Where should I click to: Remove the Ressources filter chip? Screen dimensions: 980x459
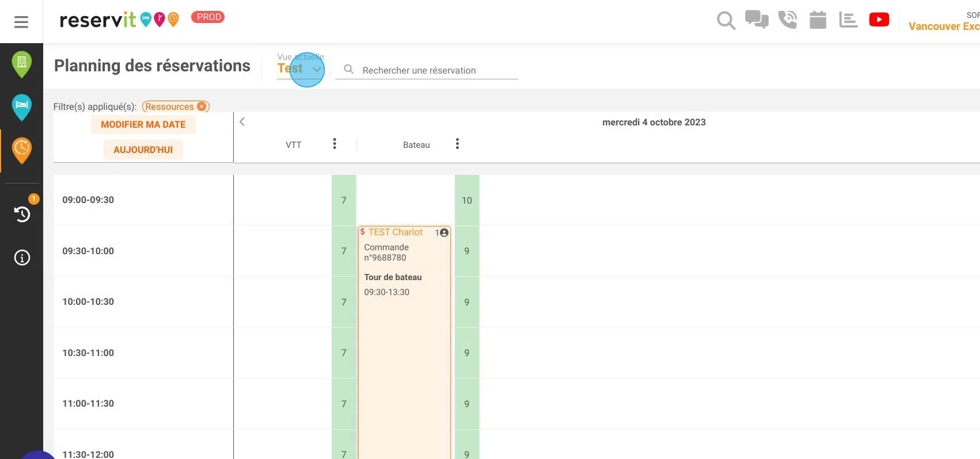click(202, 106)
